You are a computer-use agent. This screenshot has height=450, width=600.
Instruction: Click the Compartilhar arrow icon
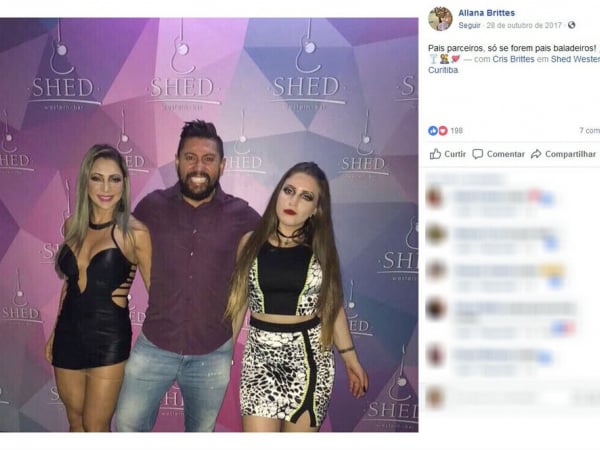click(536, 154)
